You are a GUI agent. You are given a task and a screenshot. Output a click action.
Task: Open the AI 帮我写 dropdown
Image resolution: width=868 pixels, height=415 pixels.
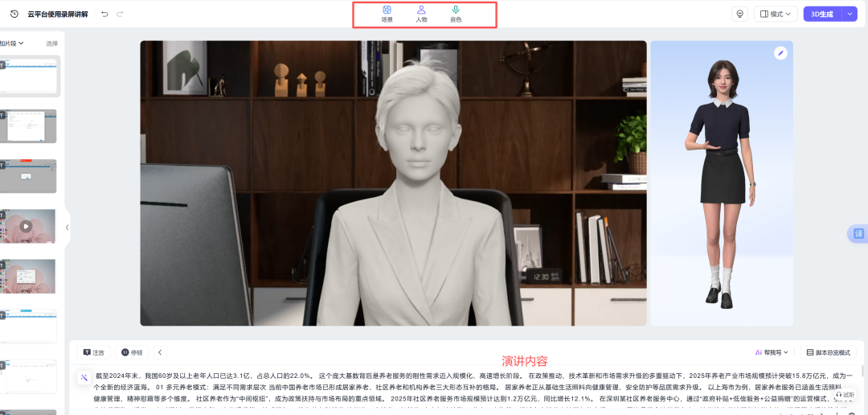[772, 352]
